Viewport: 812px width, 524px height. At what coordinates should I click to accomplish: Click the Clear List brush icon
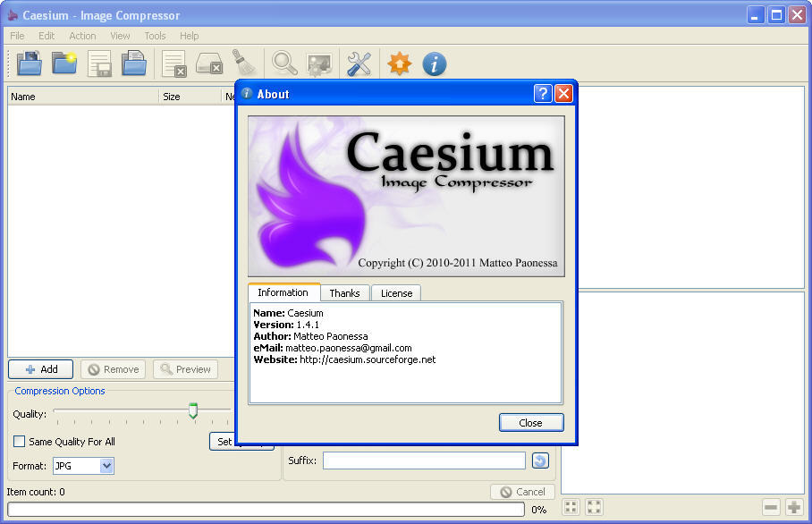point(244,63)
